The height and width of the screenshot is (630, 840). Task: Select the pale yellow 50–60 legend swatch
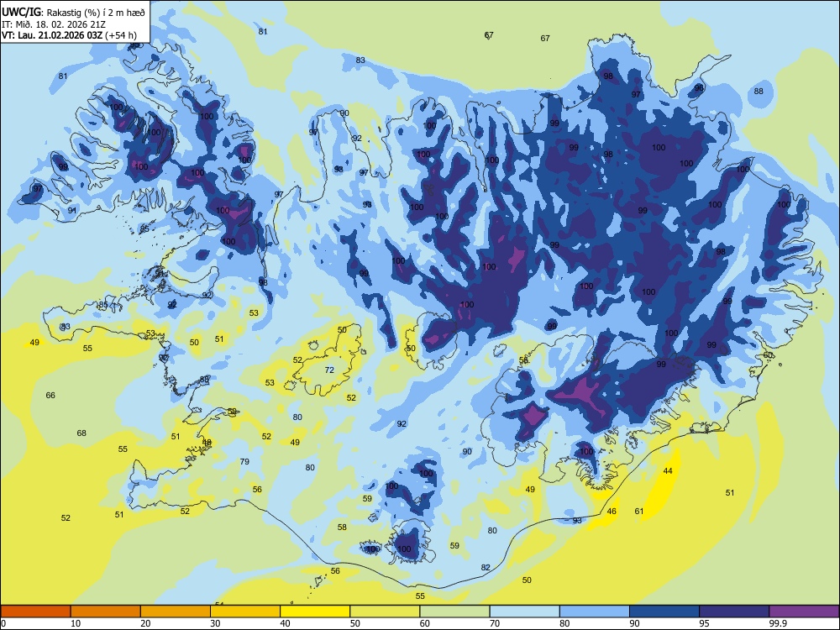tap(385, 612)
